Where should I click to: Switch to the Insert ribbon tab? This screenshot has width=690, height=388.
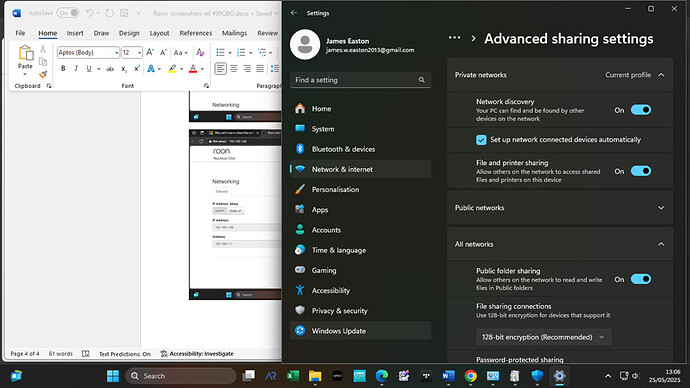coord(75,33)
